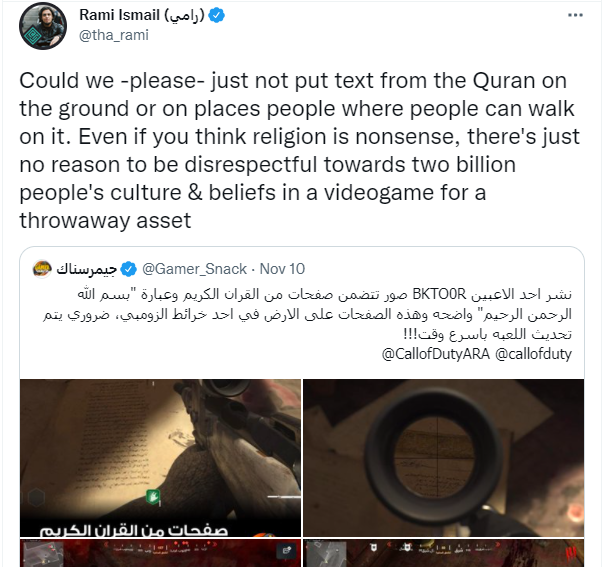This screenshot has height=567, width=605.
Task: Open the bottom-right red game screenshot thumbnail
Action: (x=443, y=553)
